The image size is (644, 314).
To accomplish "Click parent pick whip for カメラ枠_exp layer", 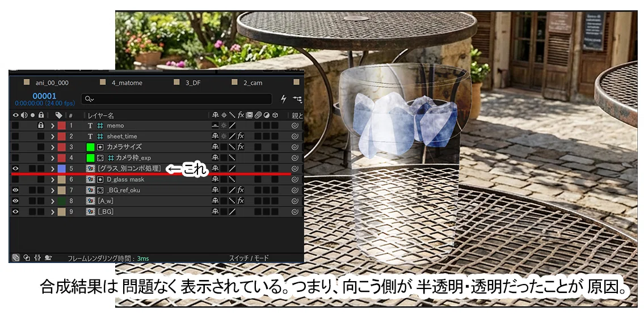I will tap(294, 158).
